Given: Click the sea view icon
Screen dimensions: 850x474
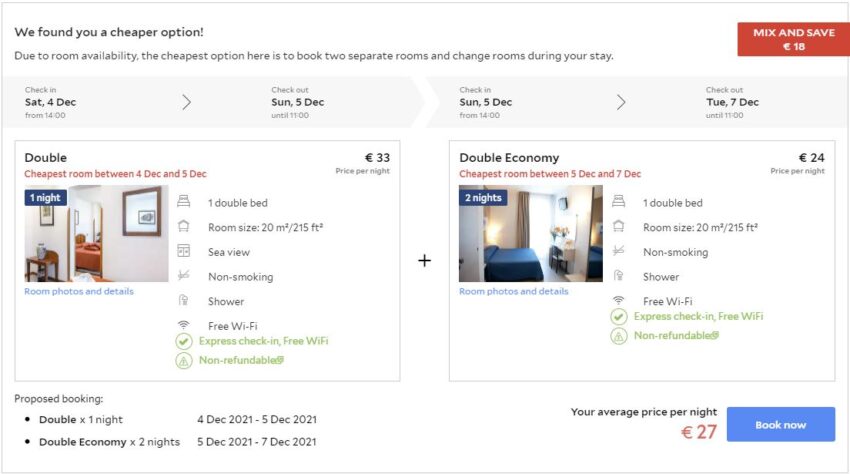Looking at the screenshot, I should [x=183, y=252].
